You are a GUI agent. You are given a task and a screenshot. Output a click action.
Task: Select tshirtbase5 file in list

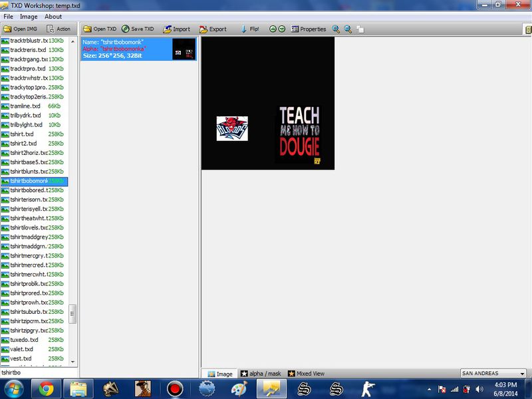click(35, 162)
